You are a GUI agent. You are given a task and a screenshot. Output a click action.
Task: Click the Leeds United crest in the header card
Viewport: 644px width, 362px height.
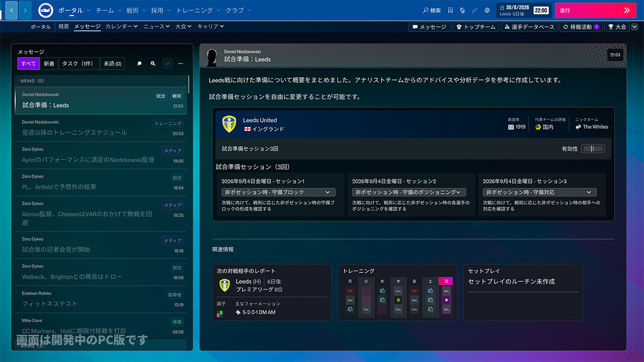tap(229, 124)
